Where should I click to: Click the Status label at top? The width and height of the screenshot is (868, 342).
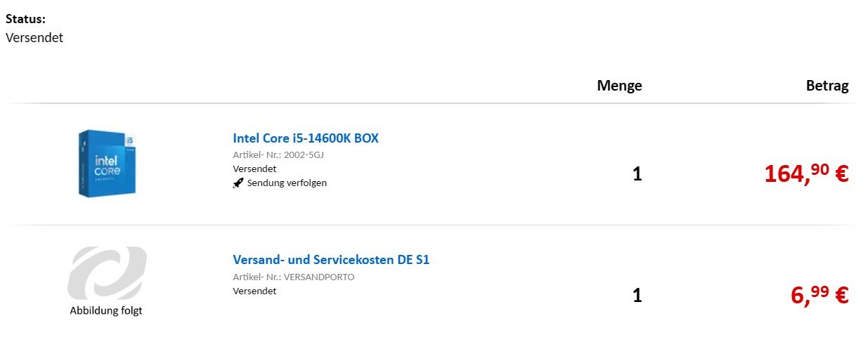(25, 19)
